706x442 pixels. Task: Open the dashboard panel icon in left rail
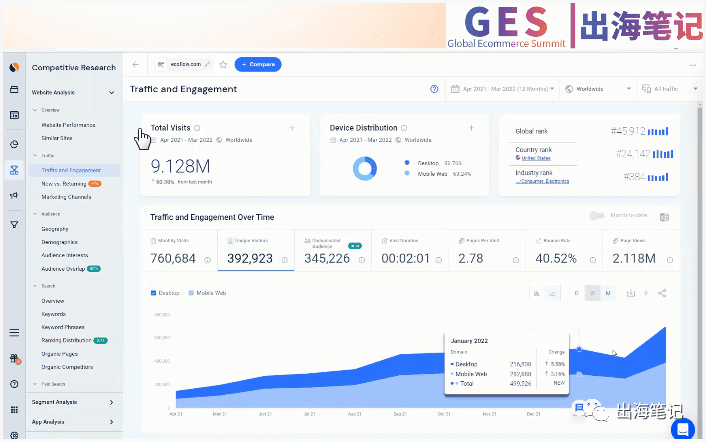pos(14,115)
